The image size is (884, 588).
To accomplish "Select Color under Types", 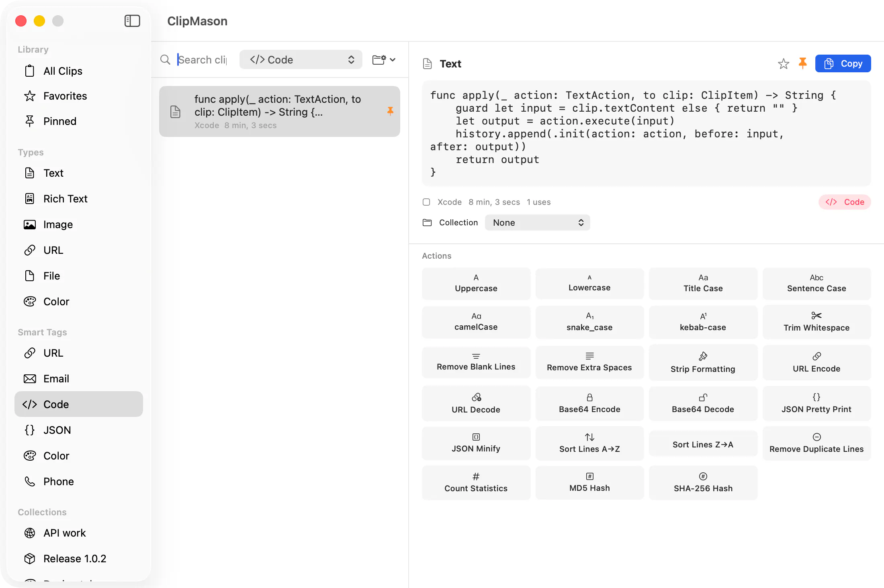I will click(79, 302).
